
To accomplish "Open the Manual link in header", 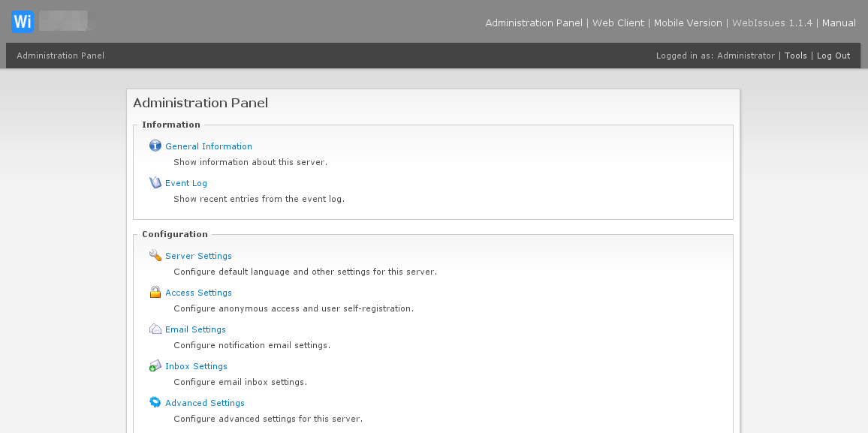I will click(x=839, y=23).
